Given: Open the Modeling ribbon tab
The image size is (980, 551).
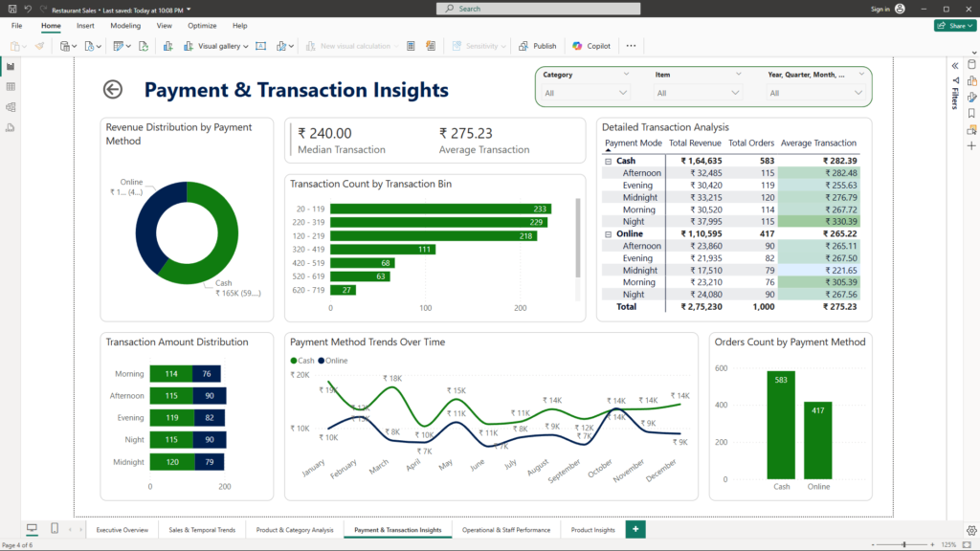Looking at the screenshot, I should click(x=124, y=26).
